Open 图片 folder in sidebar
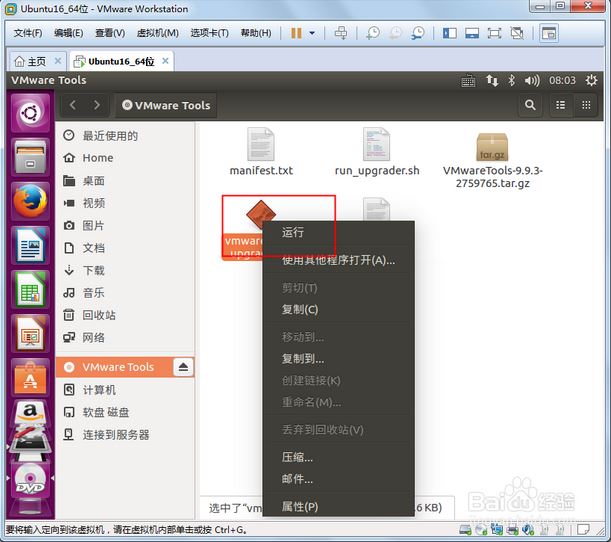The width and height of the screenshot is (611, 542). pyautogui.click(x=125, y=225)
